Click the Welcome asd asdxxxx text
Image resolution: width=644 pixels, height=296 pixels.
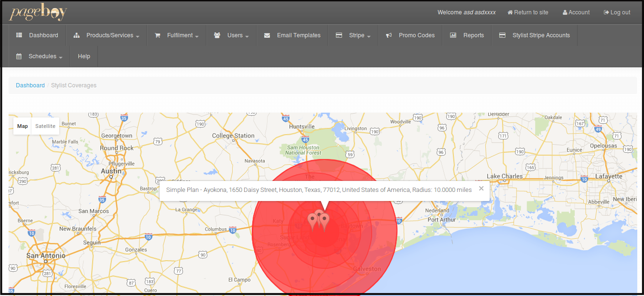[x=466, y=12]
